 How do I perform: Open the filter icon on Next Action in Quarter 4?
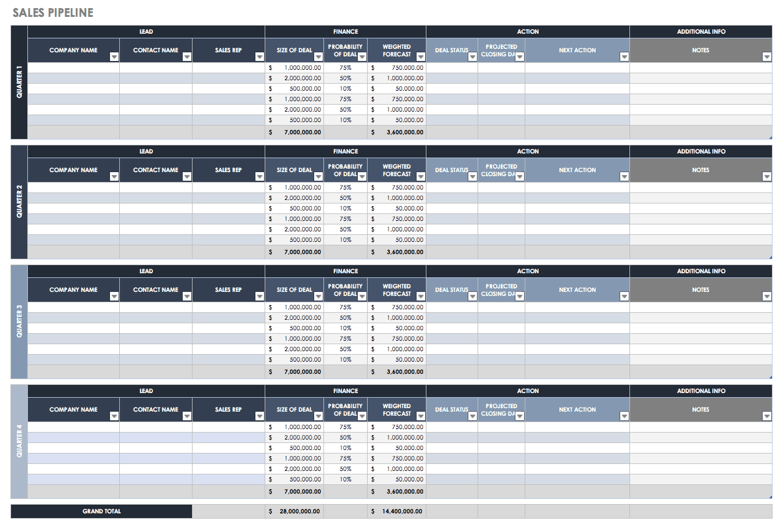tap(624, 416)
